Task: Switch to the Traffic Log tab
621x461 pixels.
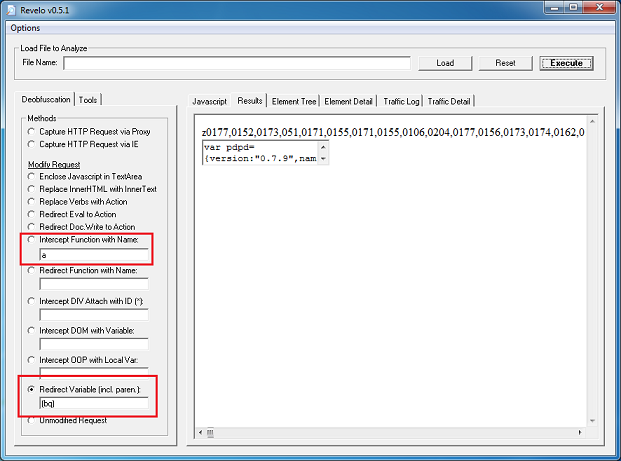Action: [x=400, y=101]
